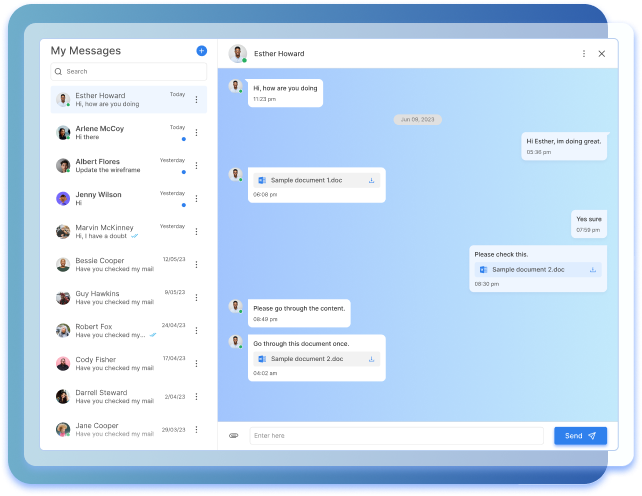Screen dimensions: 642x496
Task: Click Cody Fisher's profile picture
Action: coord(63,363)
